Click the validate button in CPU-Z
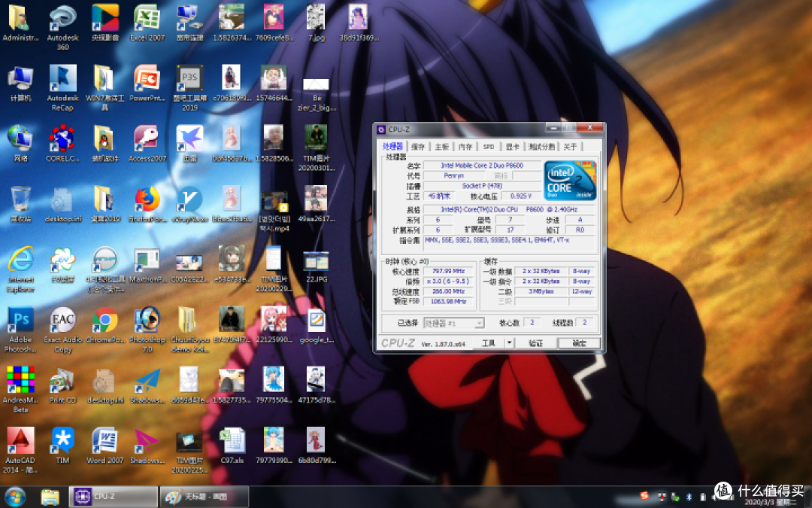 click(x=535, y=343)
